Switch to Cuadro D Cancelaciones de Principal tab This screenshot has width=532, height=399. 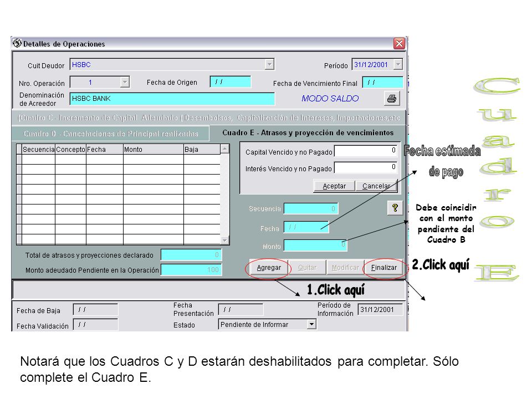click(111, 134)
